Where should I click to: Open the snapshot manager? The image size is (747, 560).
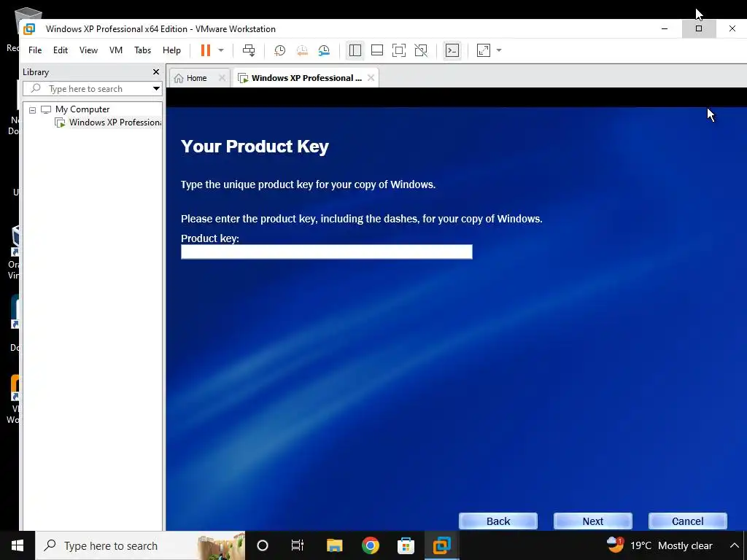324,50
